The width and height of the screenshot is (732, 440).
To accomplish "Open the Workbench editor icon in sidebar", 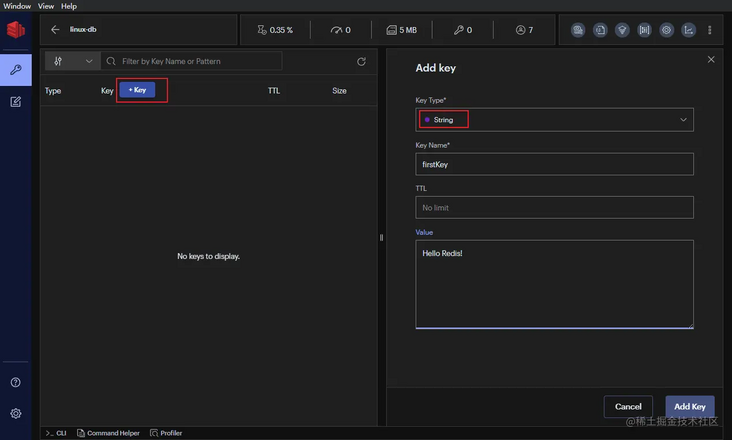I will 15,102.
